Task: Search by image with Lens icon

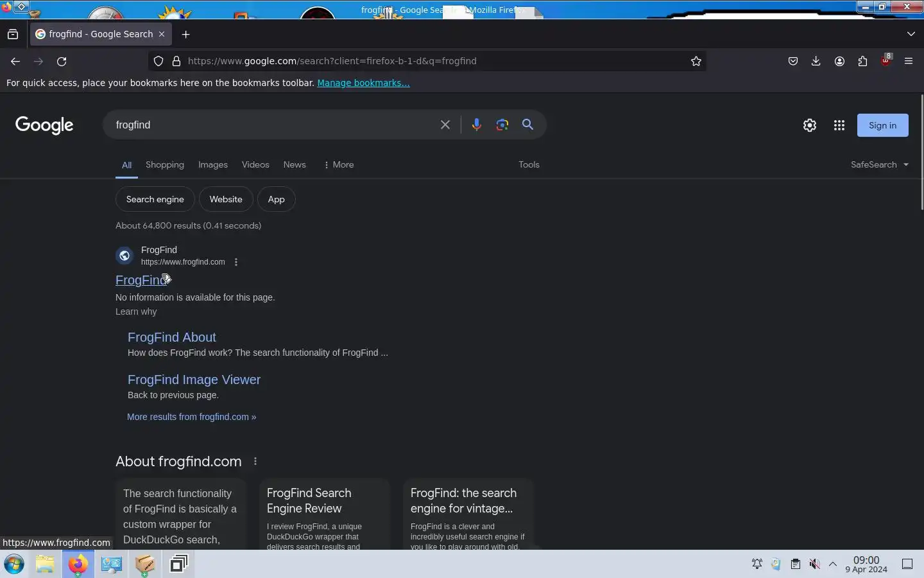Action: 502,125
